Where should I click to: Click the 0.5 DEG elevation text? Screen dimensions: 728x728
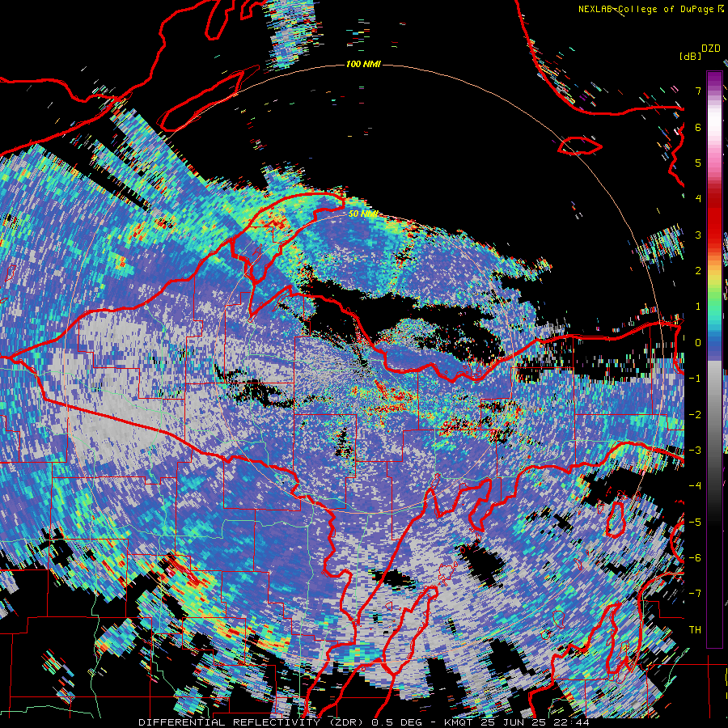397,722
